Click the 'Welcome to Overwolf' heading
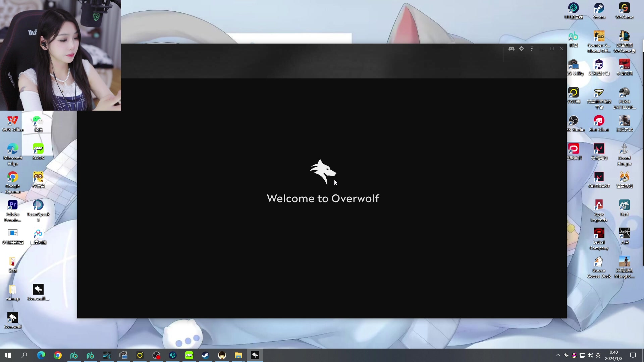Screen dimensions: 644x362 pos(323,198)
